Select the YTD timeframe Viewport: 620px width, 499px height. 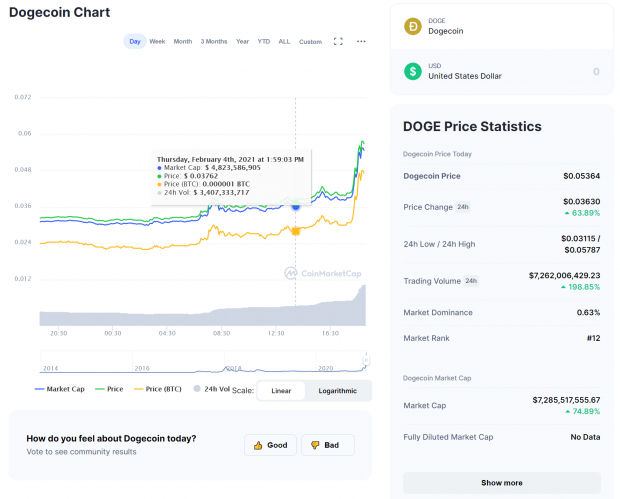[x=264, y=42]
